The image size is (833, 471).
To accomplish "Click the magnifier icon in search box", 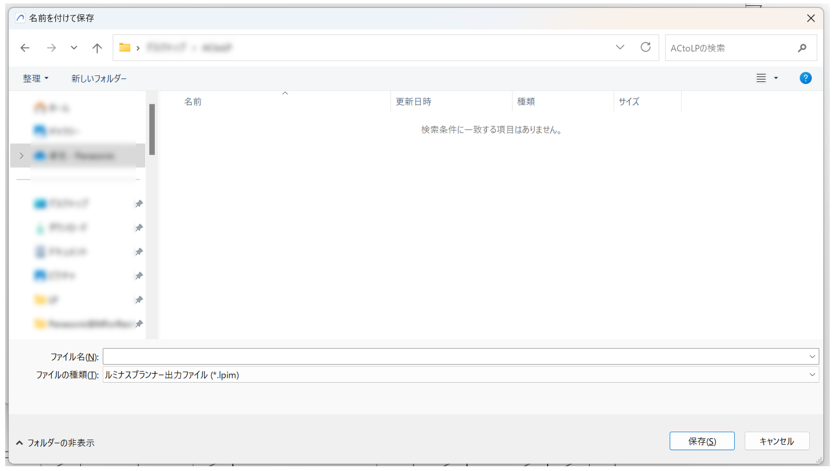I will tap(802, 48).
